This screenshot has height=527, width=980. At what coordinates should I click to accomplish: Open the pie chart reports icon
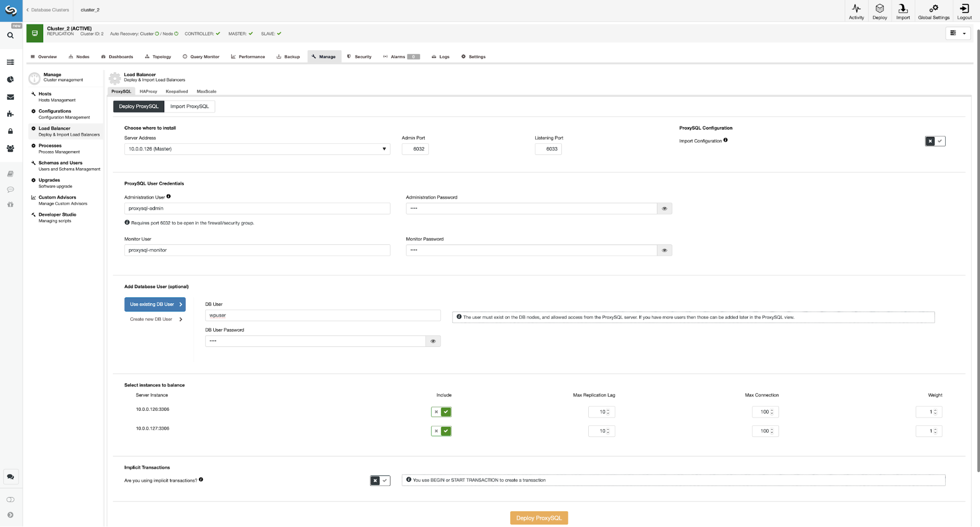pyautogui.click(x=10, y=79)
